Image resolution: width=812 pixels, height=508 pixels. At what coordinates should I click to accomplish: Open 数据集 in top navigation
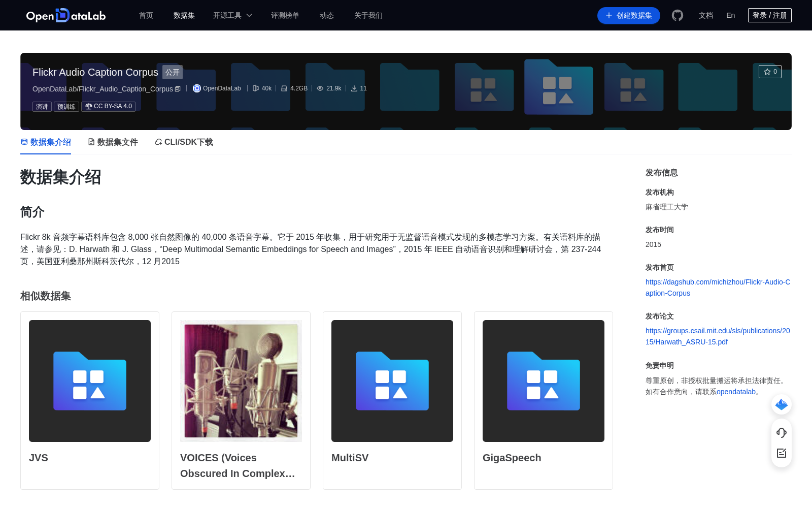184,15
